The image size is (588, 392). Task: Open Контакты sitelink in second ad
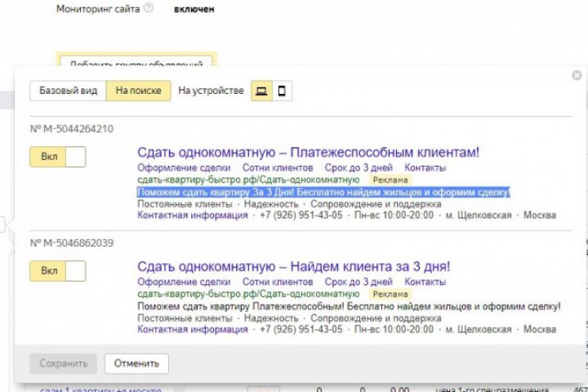[425, 282]
